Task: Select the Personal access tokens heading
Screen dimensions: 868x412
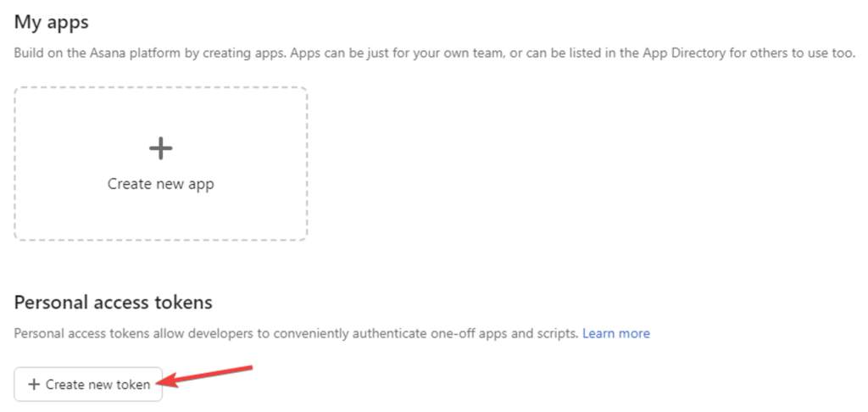Action: [113, 303]
